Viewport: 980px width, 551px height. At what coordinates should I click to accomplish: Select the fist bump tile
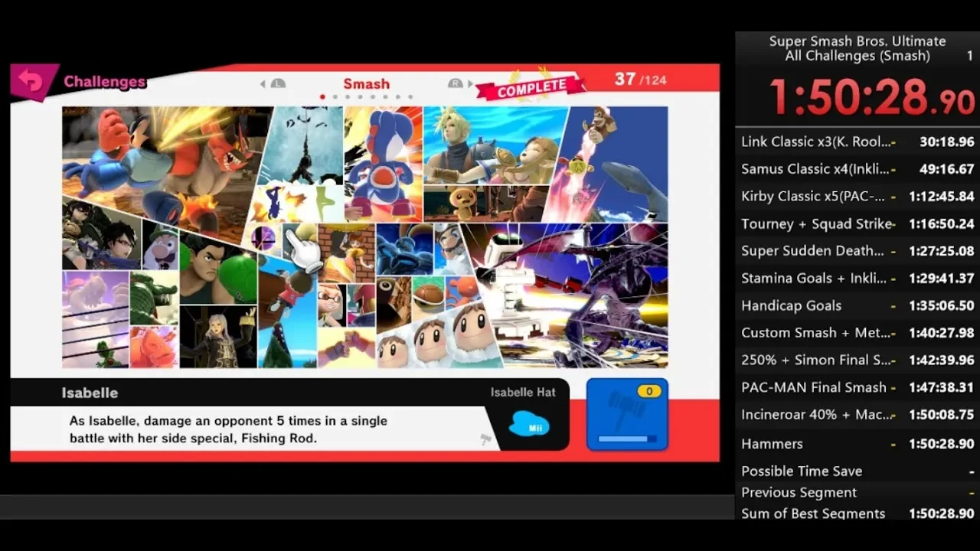click(346, 347)
